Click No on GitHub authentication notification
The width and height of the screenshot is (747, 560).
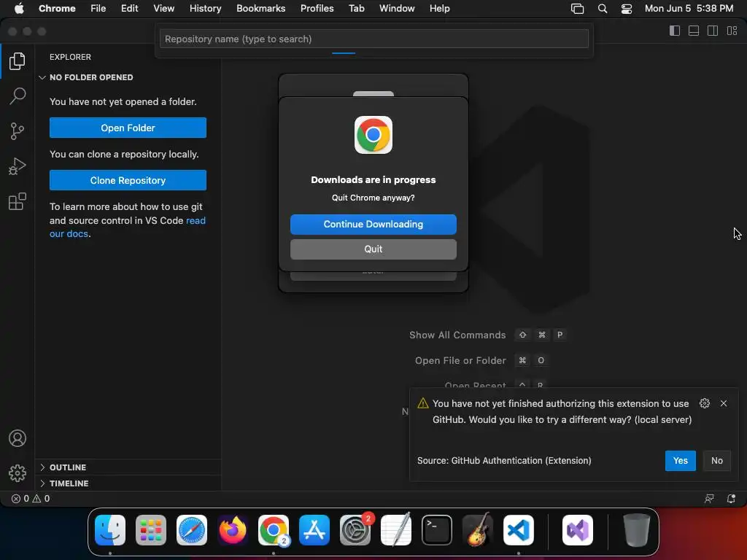[x=717, y=461]
